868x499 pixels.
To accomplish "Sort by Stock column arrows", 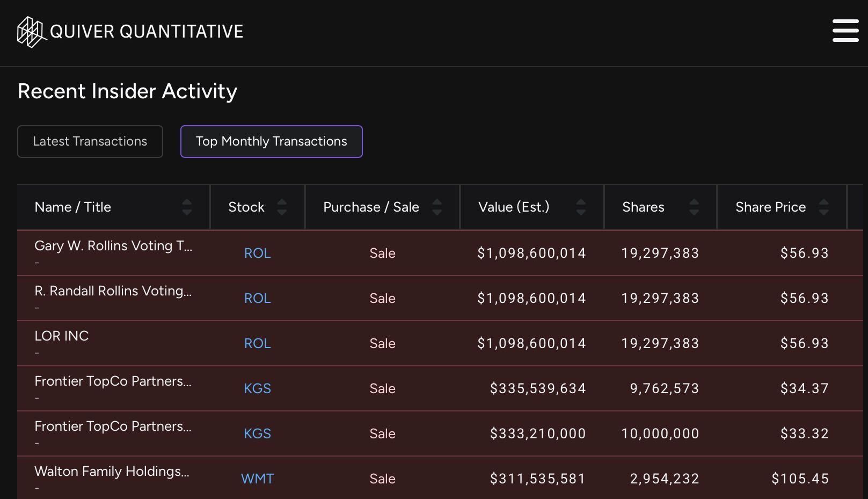I will (282, 207).
